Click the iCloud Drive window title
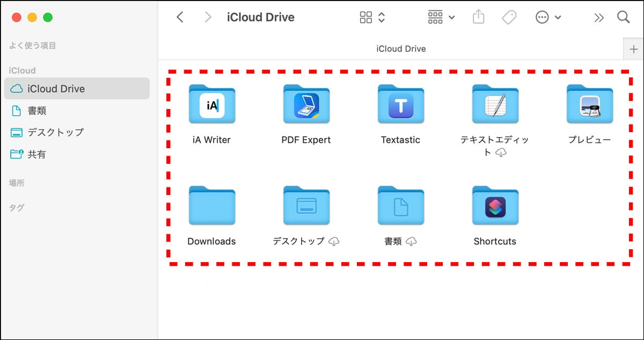Image resolution: width=644 pixels, height=340 pixels. (261, 17)
